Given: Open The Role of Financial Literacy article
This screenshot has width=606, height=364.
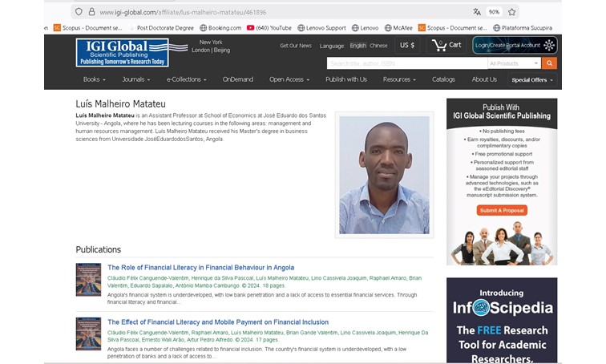Looking at the screenshot, I should pos(200,268).
